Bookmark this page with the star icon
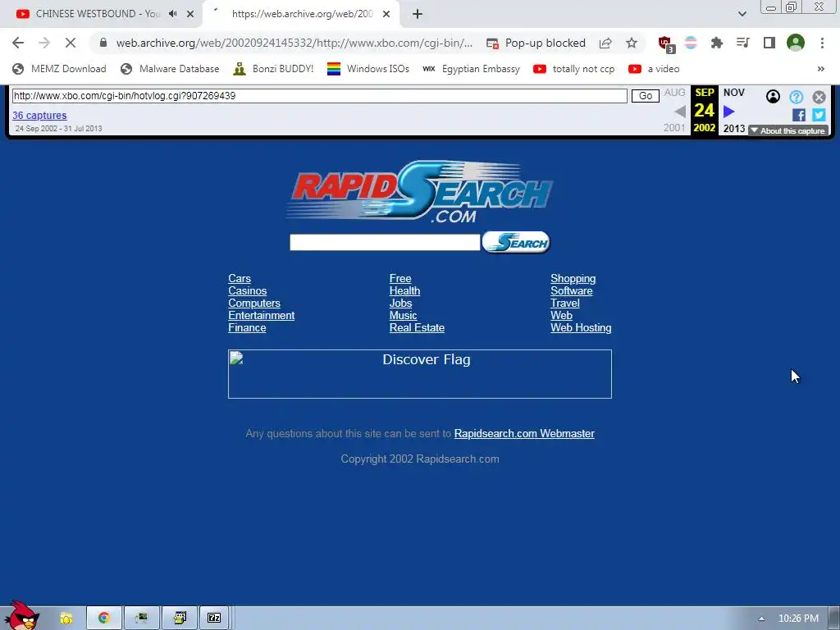Viewport: 840px width, 630px height. (632, 43)
